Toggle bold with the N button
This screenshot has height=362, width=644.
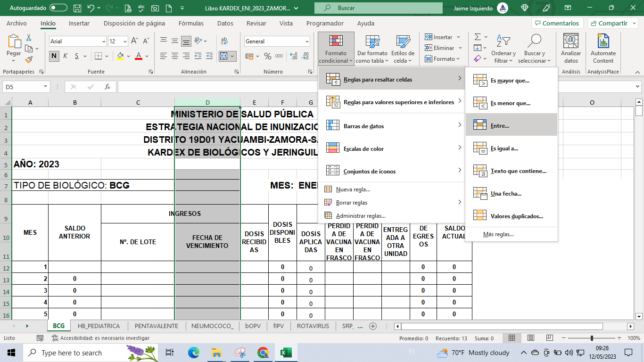point(54,56)
